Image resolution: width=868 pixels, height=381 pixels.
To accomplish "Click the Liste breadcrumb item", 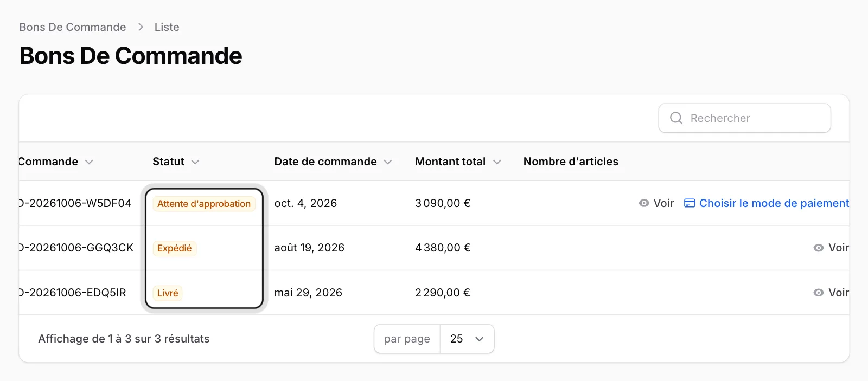I will tap(167, 27).
